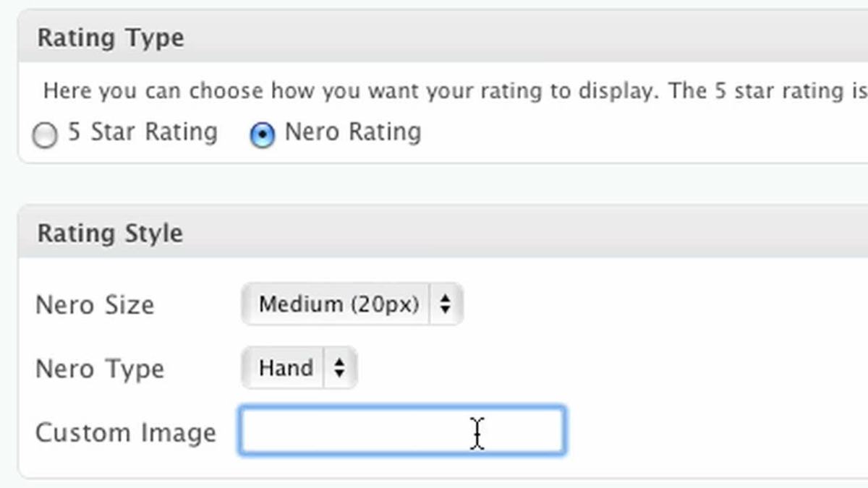Select the Nero Rating radio button
Image resolution: width=868 pixels, height=488 pixels.
pyautogui.click(x=262, y=135)
